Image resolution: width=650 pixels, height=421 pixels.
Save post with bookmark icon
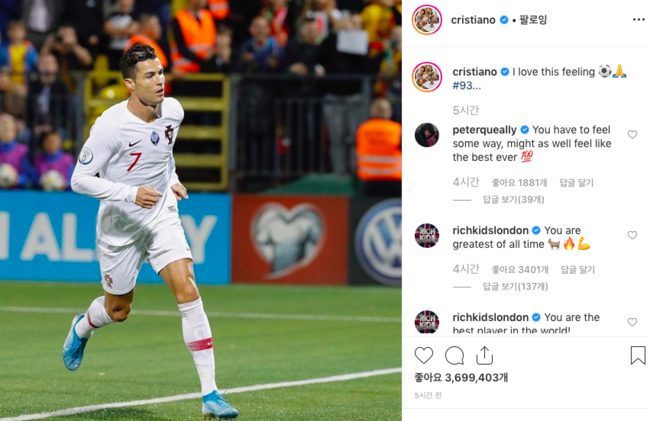point(638,356)
